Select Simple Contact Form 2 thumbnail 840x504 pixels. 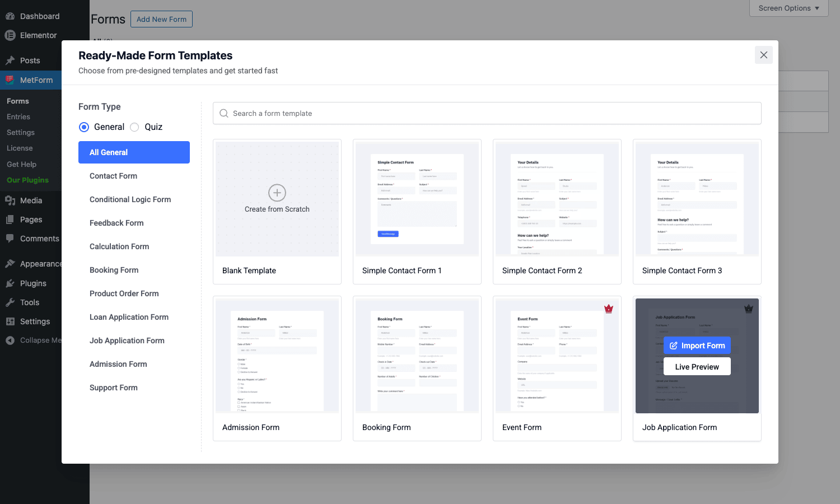coord(557,199)
